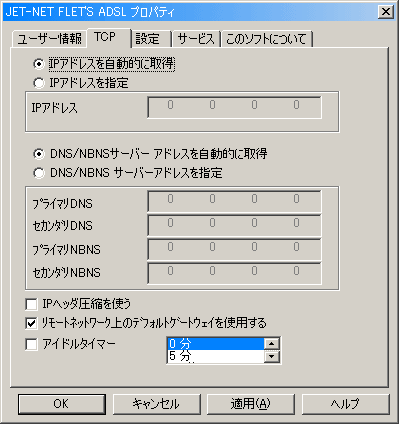The width and height of the screenshot is (399, 424).
Task: Select 0 分 in idle timer list
Action: tap(216, 344)
